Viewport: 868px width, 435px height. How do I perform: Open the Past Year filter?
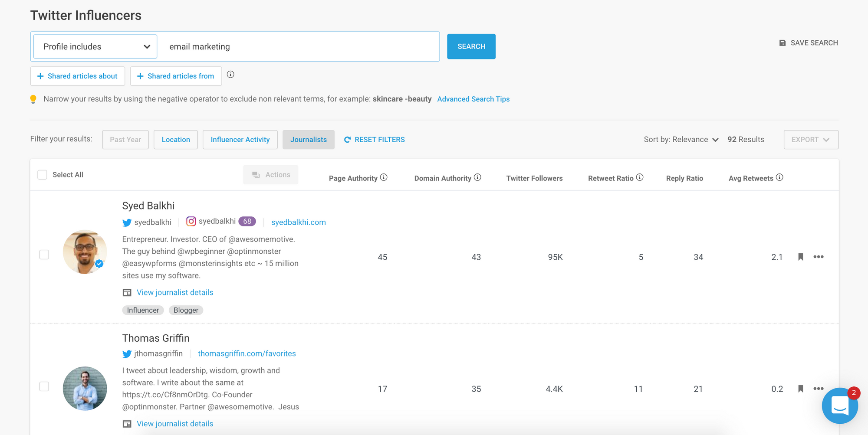pyautogui.click(x=125, y=140)
